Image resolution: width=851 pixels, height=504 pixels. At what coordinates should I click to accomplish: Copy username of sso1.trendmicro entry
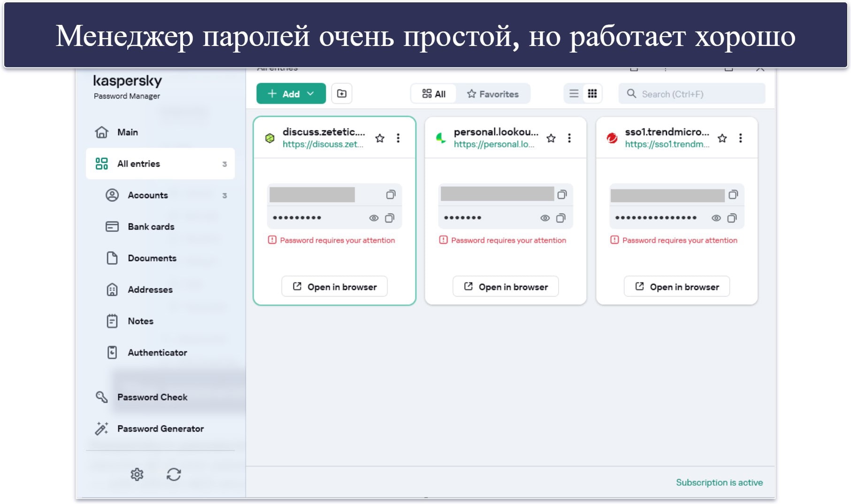(733, 195)
